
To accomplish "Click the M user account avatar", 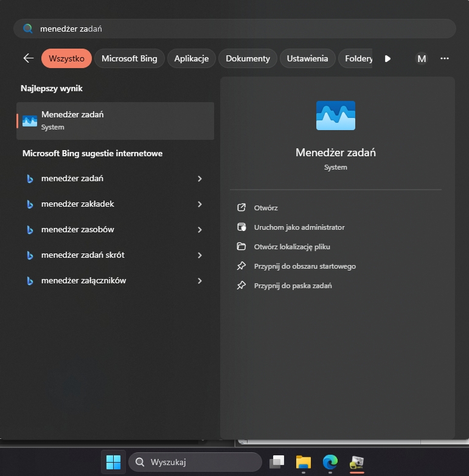I will pos(422,58).
